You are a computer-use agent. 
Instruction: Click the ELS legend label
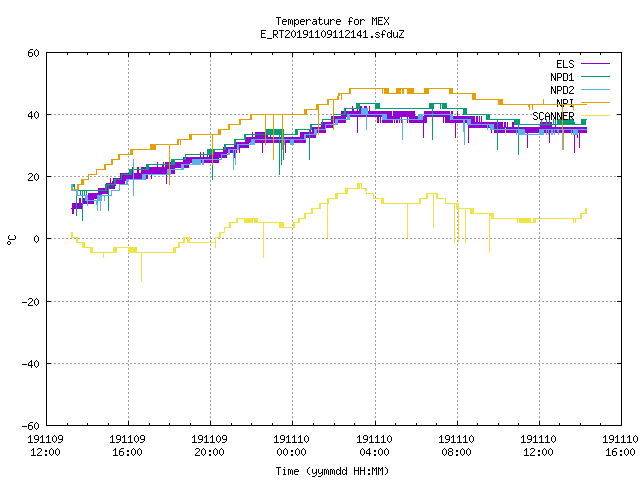[565, 64]
